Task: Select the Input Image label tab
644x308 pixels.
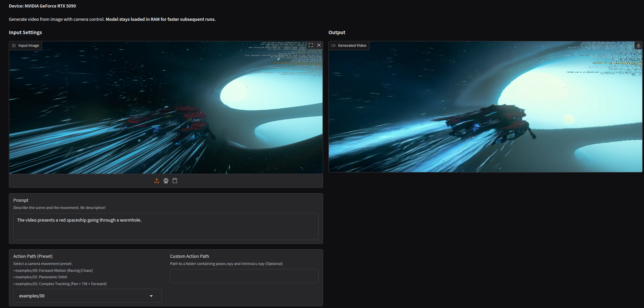Action: coord(29,46)
